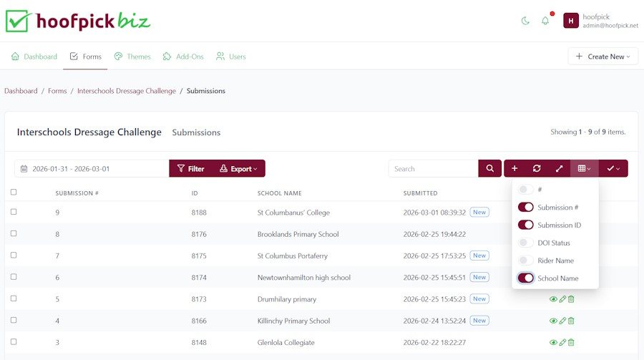Image resolution: width=644 pixels, height=360 pixels.
Task: Open notifications bell
Action: point(545,21)
